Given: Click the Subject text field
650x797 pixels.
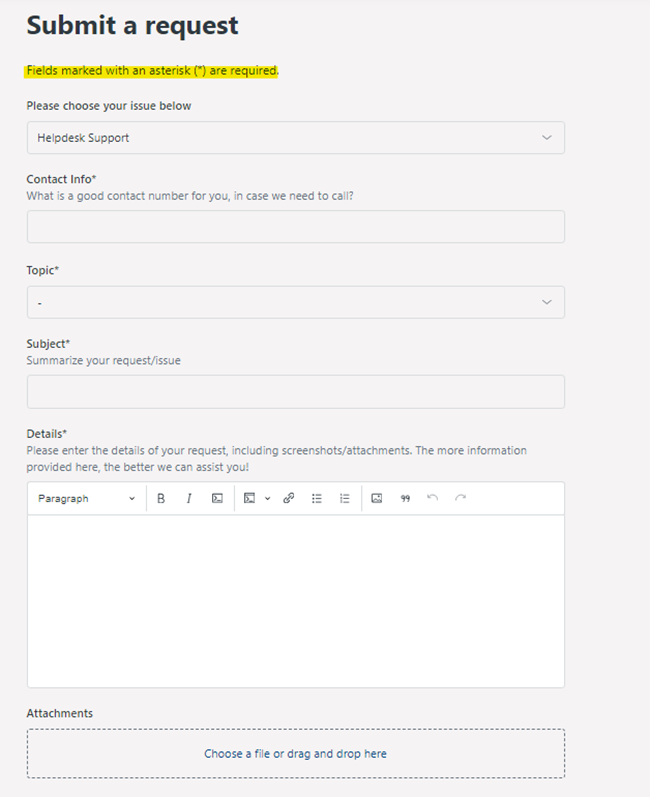Looking at the screenshot, I should pos(295,392).
